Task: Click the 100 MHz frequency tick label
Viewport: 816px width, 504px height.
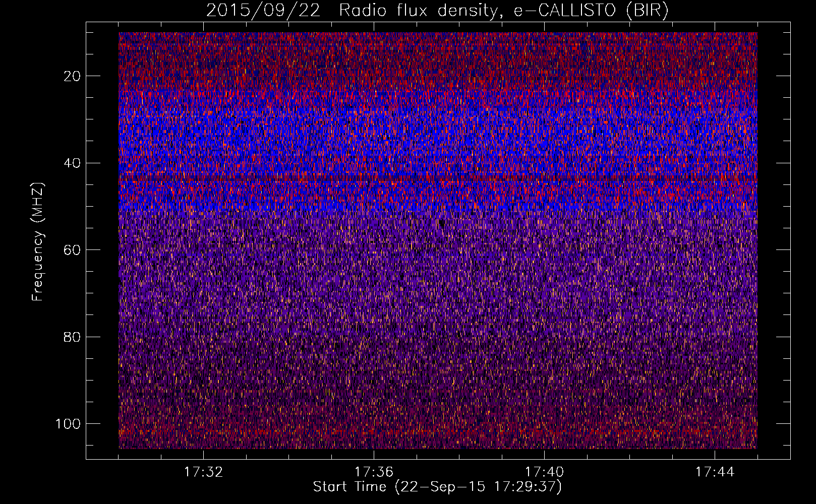Action: (69, 424)
